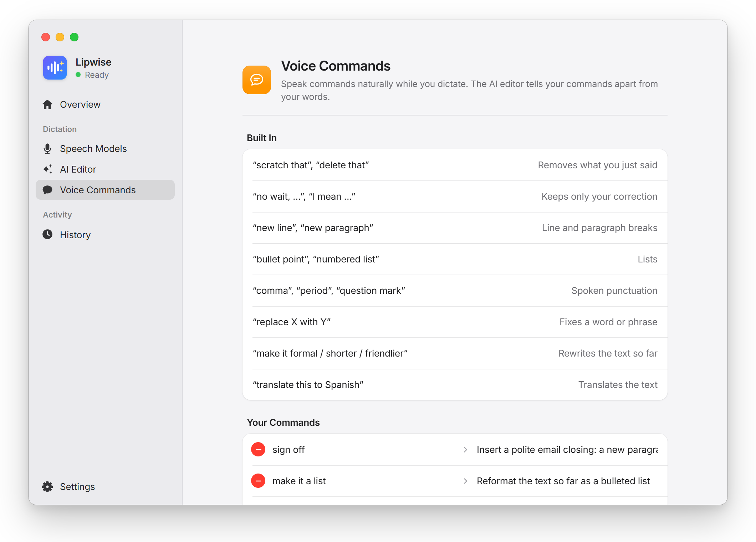Image resolution: width=756 pixels, height=542 pixels.
Task: Click the "Your Commands" section heading
Action: tap(283, 423)
